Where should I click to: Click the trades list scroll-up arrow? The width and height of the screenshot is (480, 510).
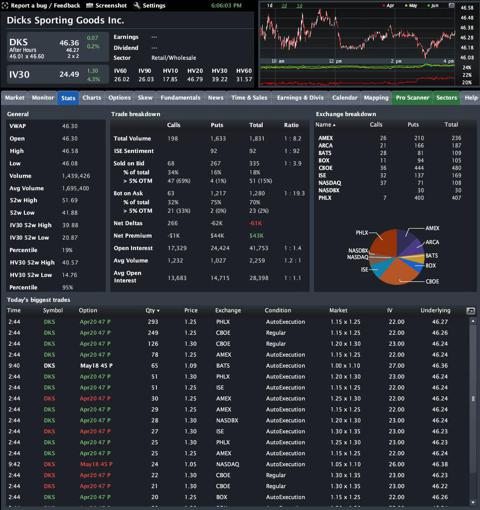click(x=473, y=321)
